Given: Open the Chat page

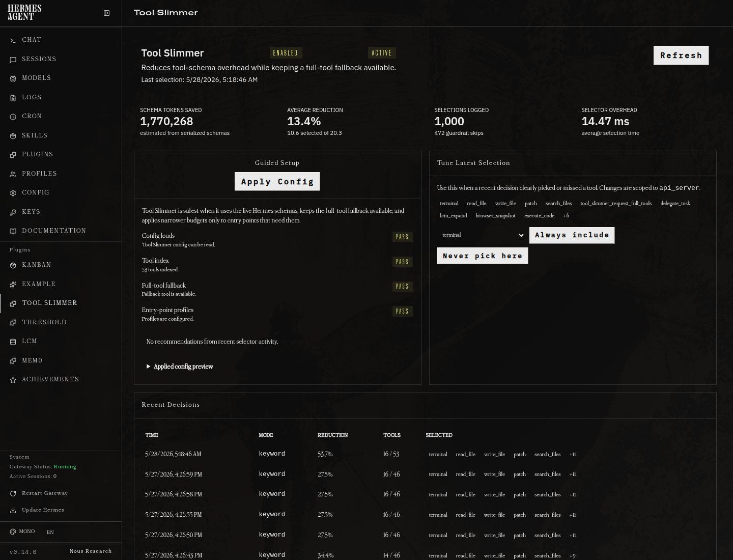Looking at the screenshot, I should pos(61,40).
